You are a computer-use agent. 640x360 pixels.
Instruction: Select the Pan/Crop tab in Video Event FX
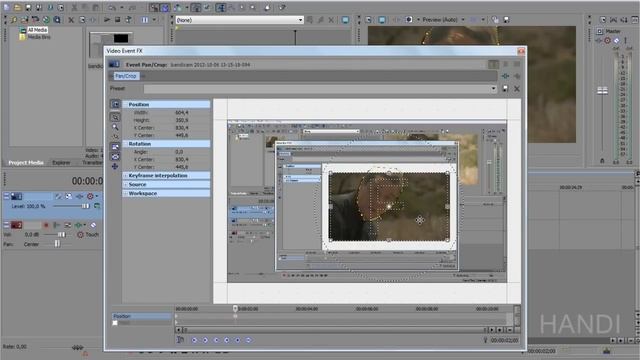pyautogui.click(x=126, y=76)
